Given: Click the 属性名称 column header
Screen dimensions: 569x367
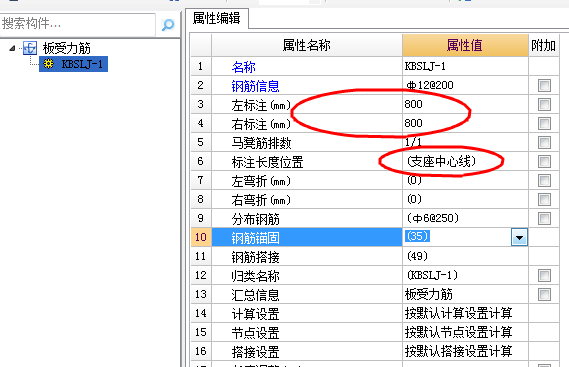Looking at the screenshot, I should (x=307, y=45).
